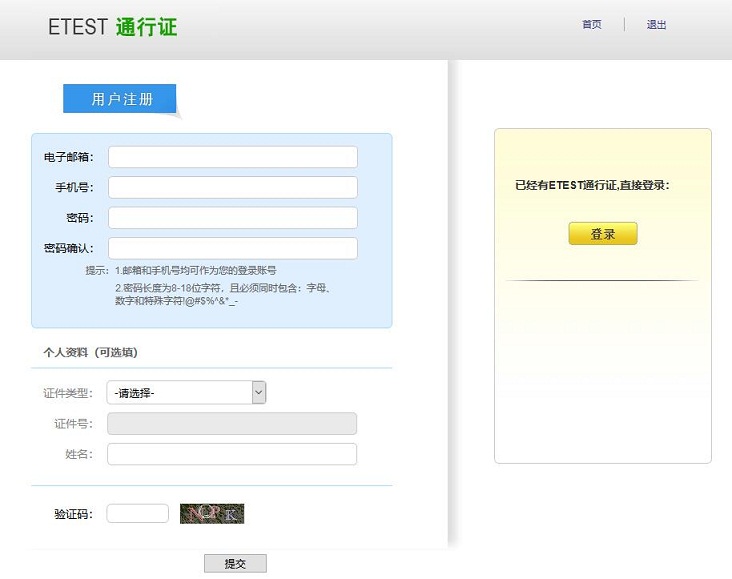
Task: Click the 密码确认 input field
Action: (232, 248)
